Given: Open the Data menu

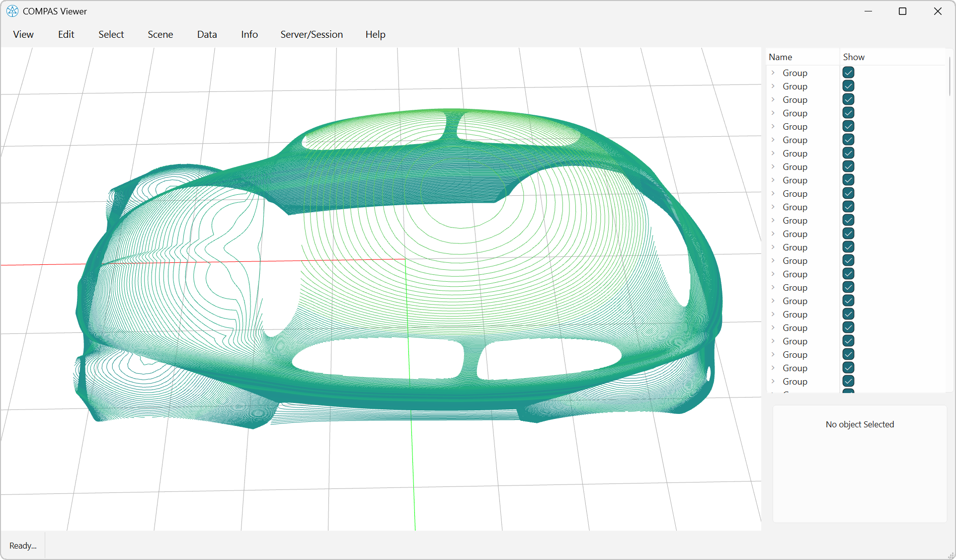Looking at the screenshot, I should tap(207, 34).
